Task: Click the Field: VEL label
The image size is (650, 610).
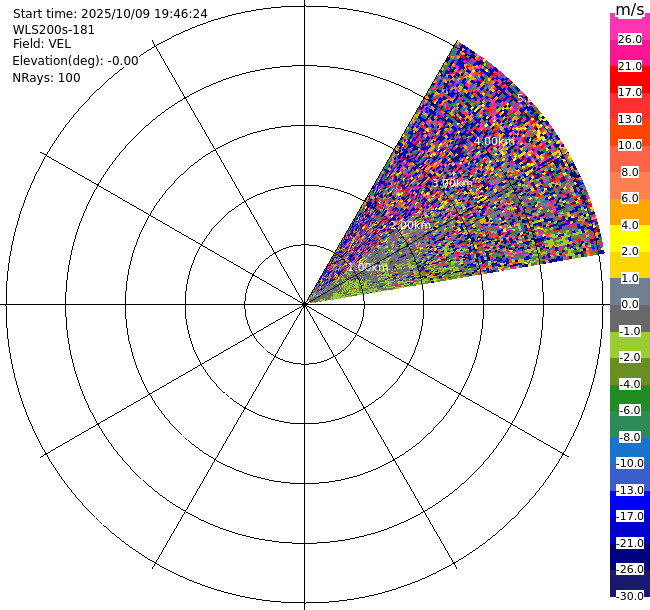Action: coord(41,44)
